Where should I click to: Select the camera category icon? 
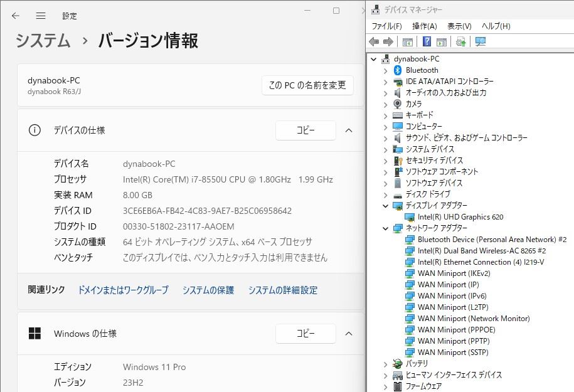(x=398, y=104)
